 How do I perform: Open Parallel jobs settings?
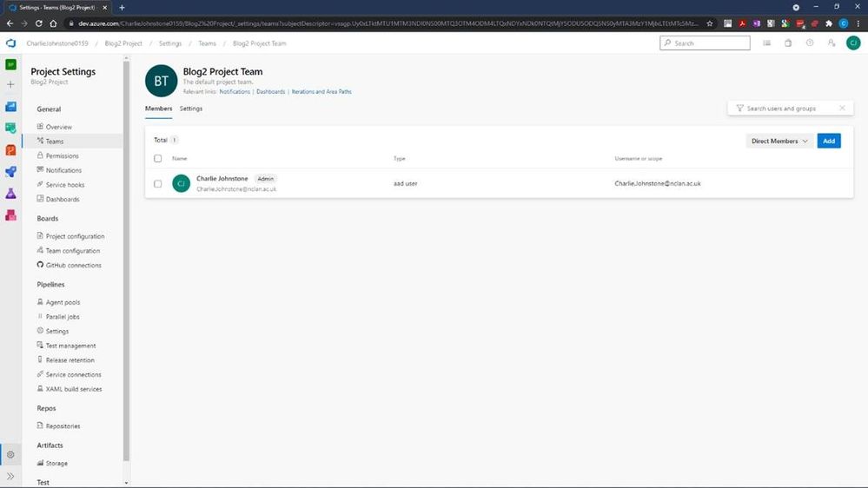pos(63,316)
